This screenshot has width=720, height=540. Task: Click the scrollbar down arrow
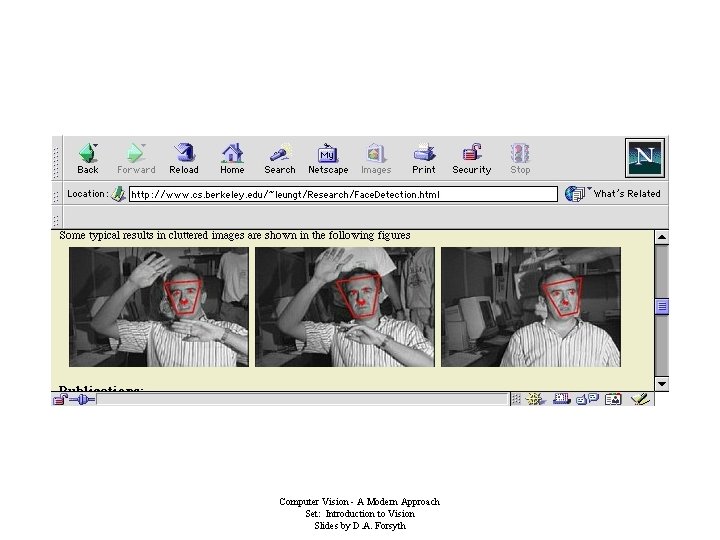click(x=662, y=384)
